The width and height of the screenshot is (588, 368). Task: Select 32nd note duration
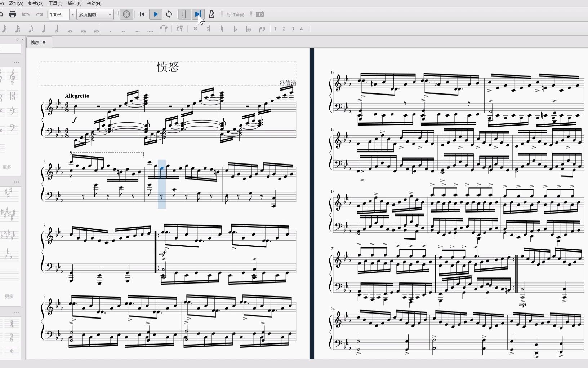5,29
